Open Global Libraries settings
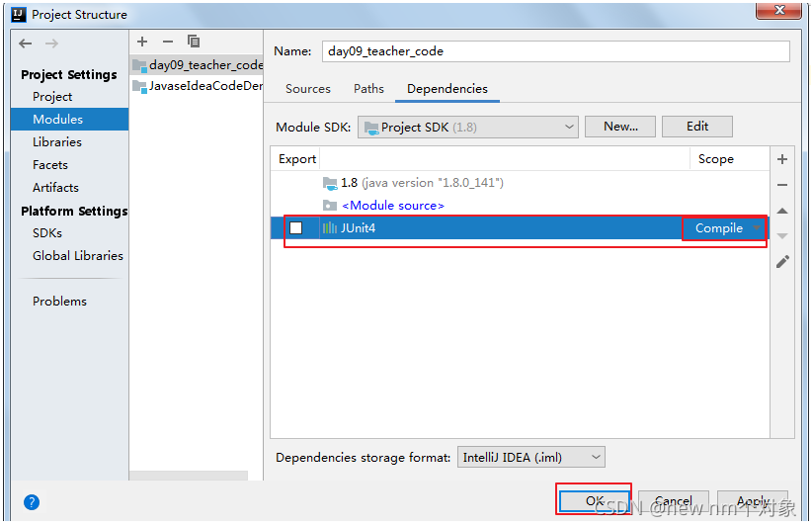The image size is (812, 526). pos(78,255)
